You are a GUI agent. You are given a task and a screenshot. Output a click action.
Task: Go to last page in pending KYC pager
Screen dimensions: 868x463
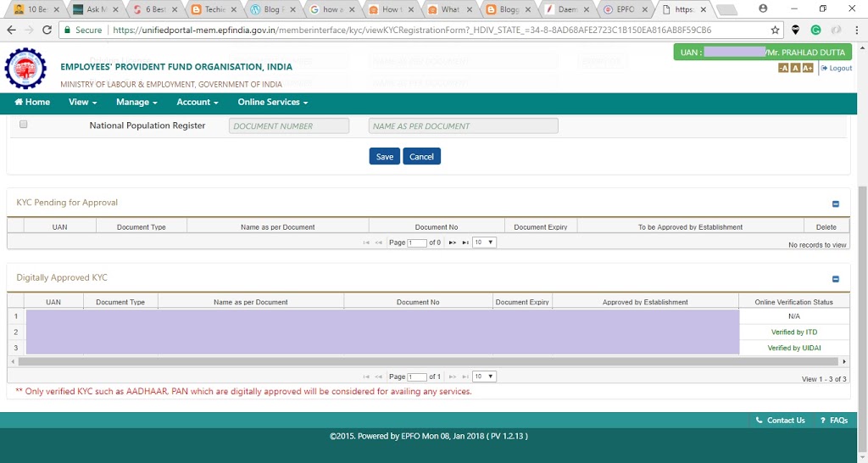pyautogui.click(x=465, y=243)
